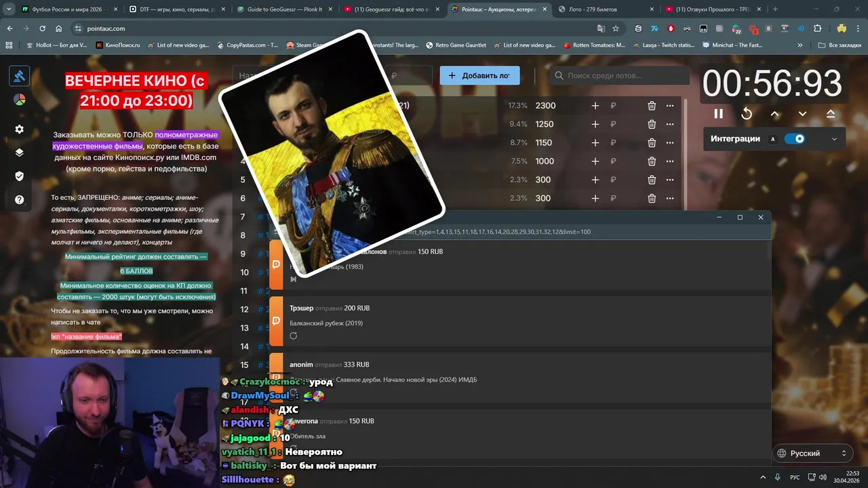
Task: Click the Добавить лот button
Action: click(479, 75)
